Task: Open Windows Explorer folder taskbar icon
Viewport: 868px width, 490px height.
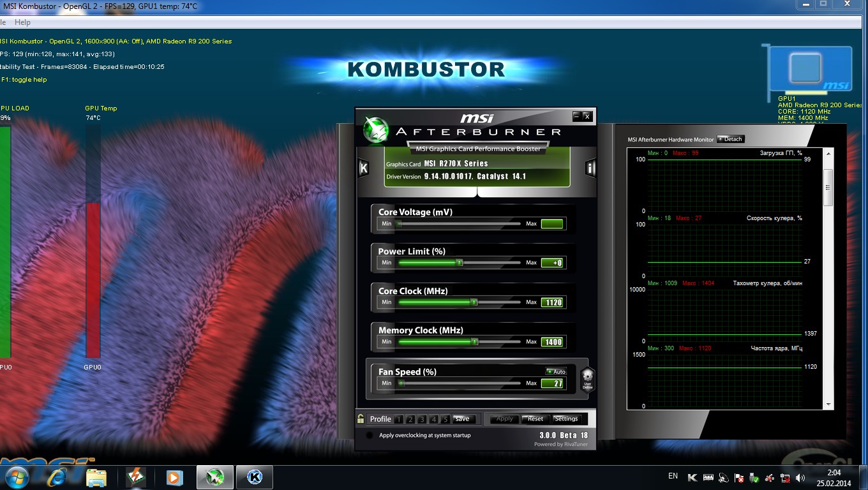Action: pyautogui.click(x=96, y=477)
